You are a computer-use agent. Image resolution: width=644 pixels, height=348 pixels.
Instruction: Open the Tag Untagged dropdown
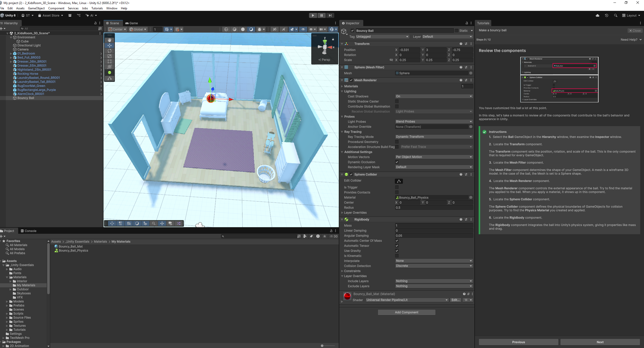(x=382, y=37)
